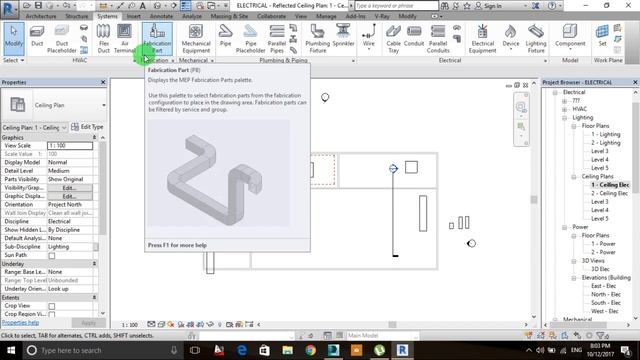Click Edit for Visibility/Graphics Overrides

70,188
